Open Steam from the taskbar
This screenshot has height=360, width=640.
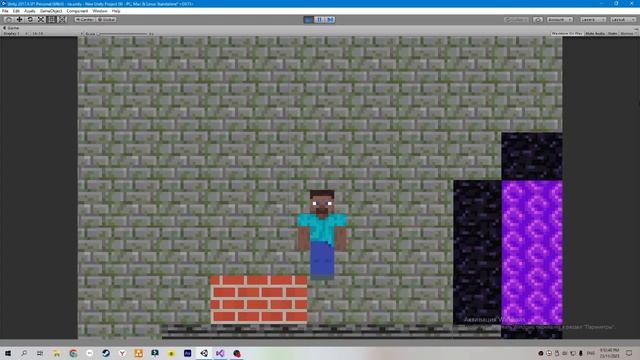pyautogui.click(x=106, y=353)
